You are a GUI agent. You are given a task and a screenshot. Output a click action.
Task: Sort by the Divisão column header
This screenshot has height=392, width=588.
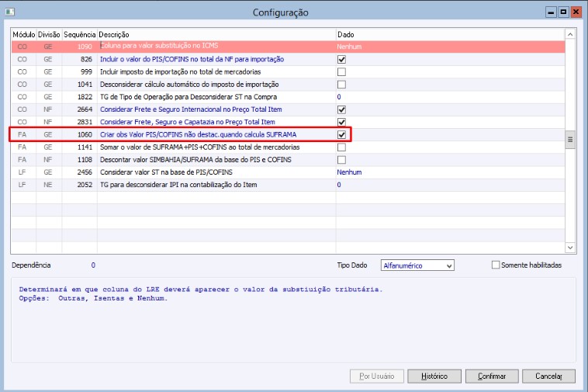(x=49, y=34)
